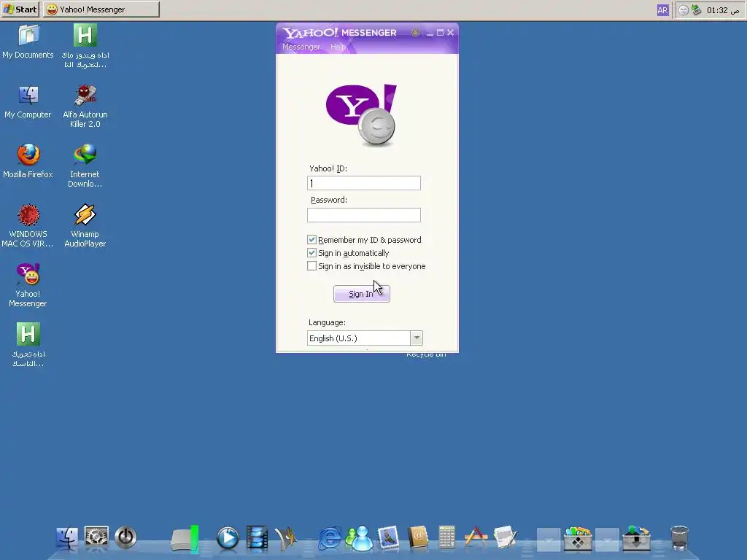Open the Messenger menu
This screenshot has width=747, height=560.
(x=301, y=47)
